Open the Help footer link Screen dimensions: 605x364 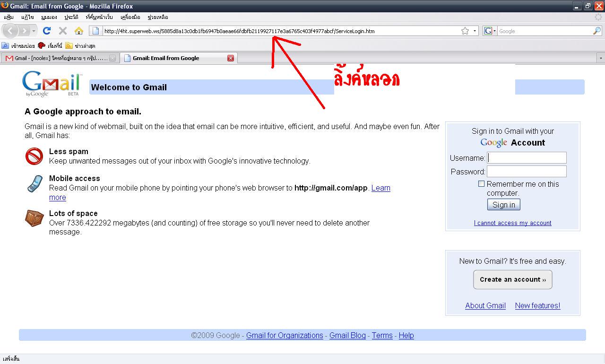point(406,336)
